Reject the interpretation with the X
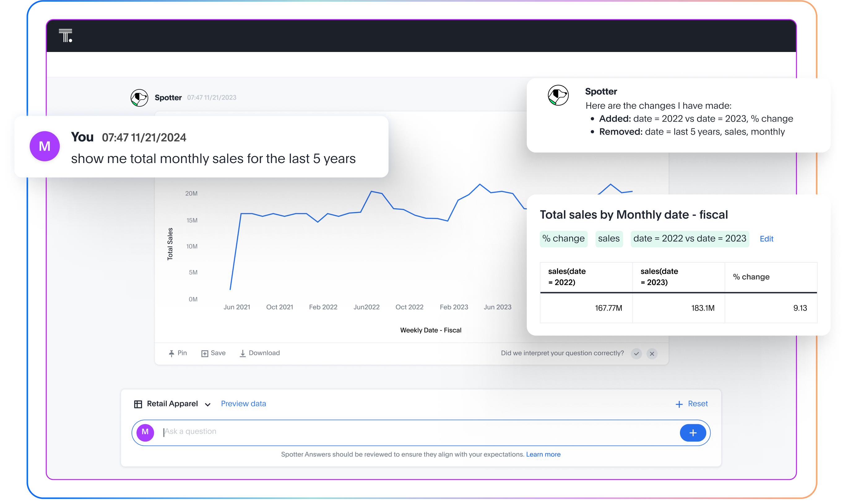The width and height of the screenshot is (848, 504). point(652,354)
